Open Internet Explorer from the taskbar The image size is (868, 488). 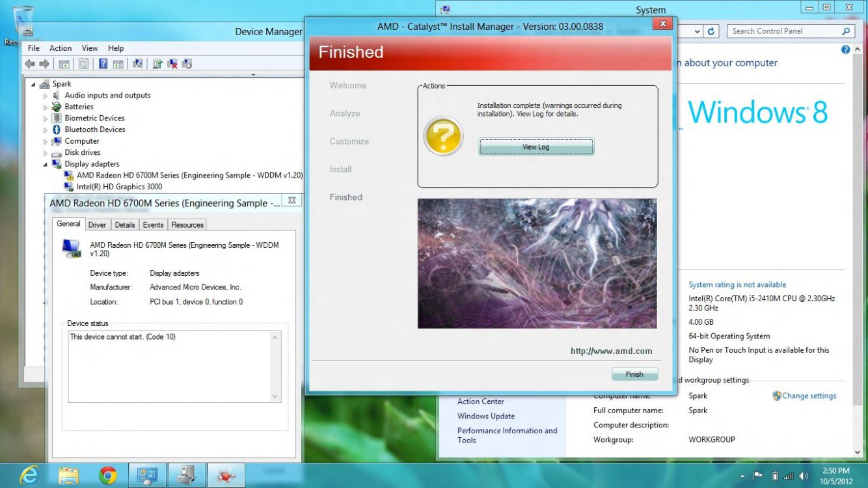point(29,476)
